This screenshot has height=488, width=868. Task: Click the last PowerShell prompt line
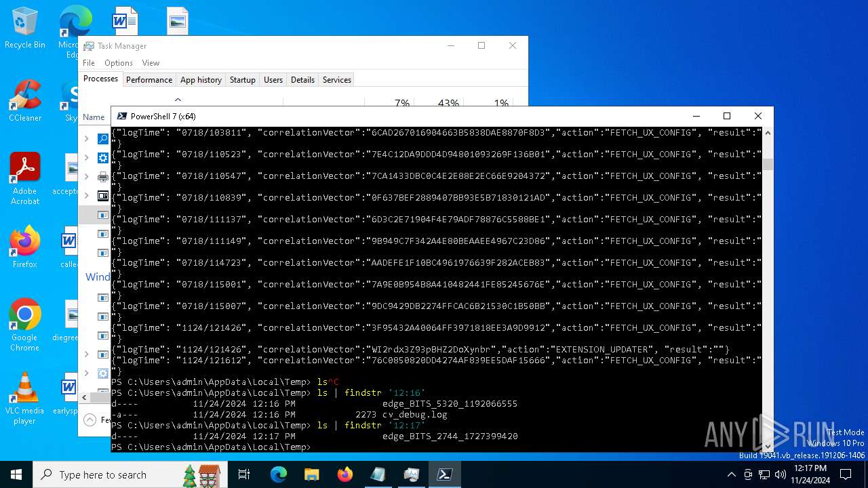(x=212, y=447)
